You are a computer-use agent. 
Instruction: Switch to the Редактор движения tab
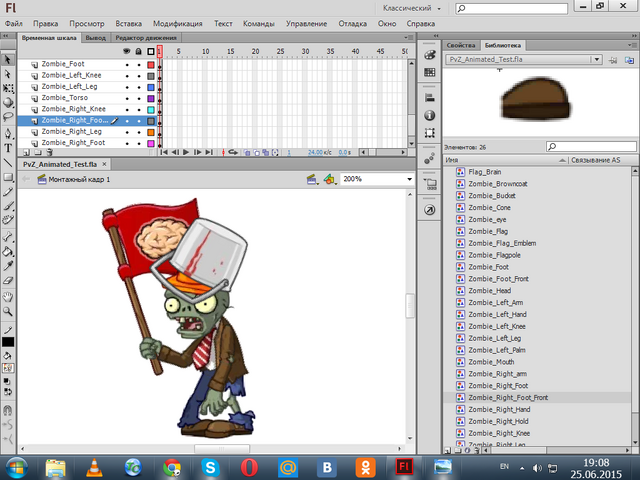tap(146, 38)
